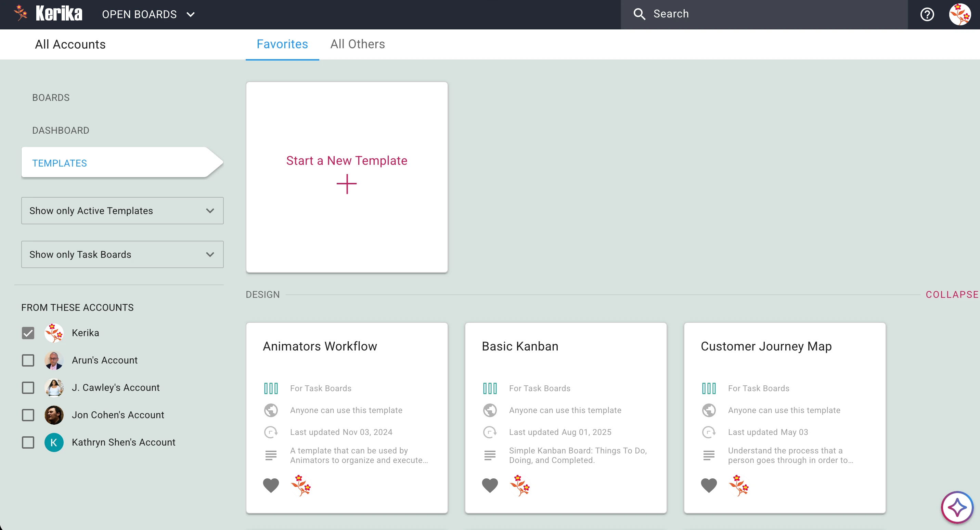Click last-updated clock icon on Animators Workflow
The height and width of the screenshot is (530, 980).
pos(271,432)
